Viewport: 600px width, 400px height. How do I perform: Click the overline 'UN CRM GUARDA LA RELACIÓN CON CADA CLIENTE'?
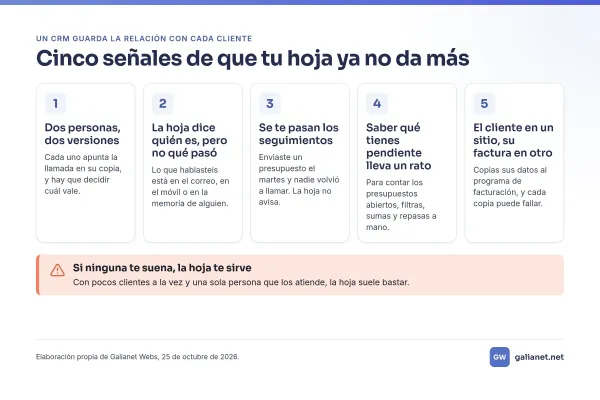pos(144,39)
